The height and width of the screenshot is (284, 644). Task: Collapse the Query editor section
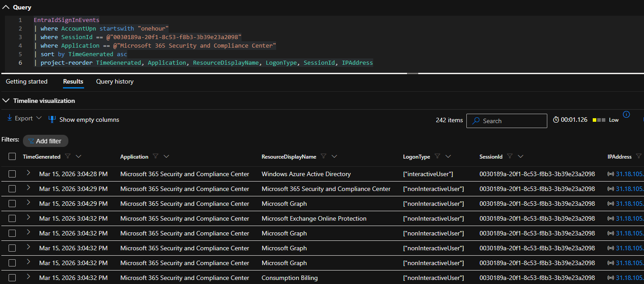click(x=6, y=7)
